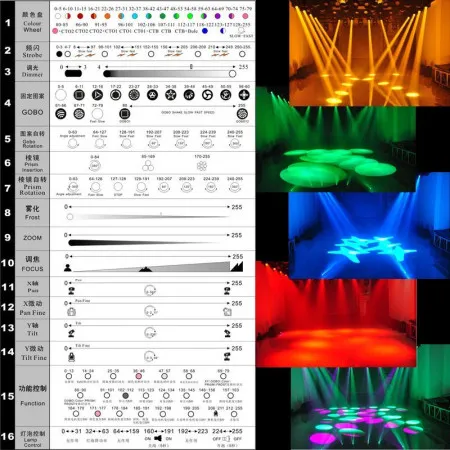Click the square gobo pattern labeled 6-11

[79, 95]
